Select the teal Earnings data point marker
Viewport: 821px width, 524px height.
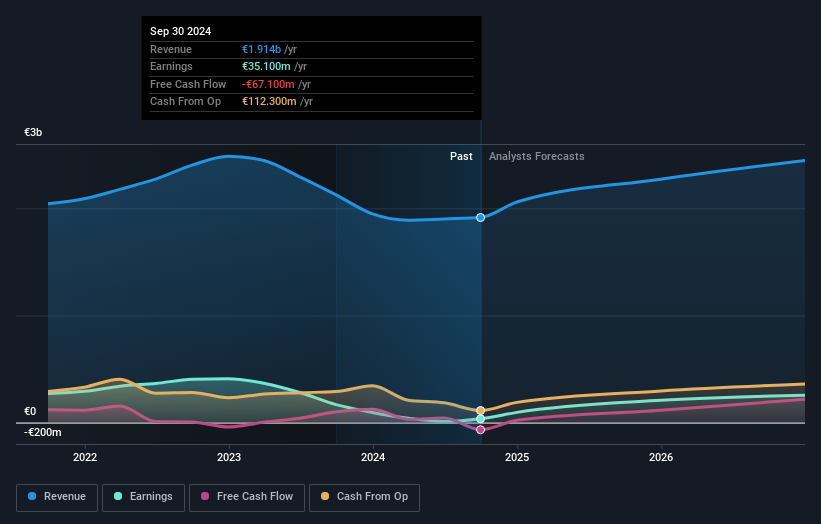pyautogui.click(x=480, y=419)
